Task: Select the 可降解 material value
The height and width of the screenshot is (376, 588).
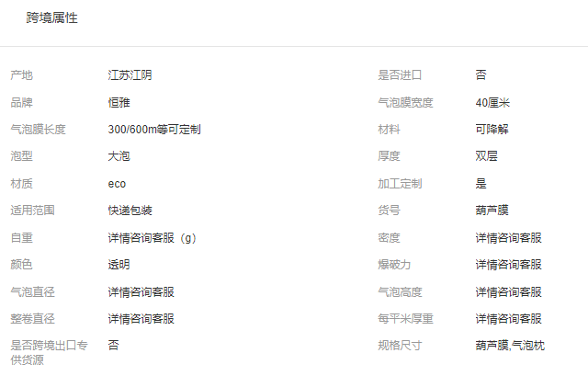Action: click(492, 130)
